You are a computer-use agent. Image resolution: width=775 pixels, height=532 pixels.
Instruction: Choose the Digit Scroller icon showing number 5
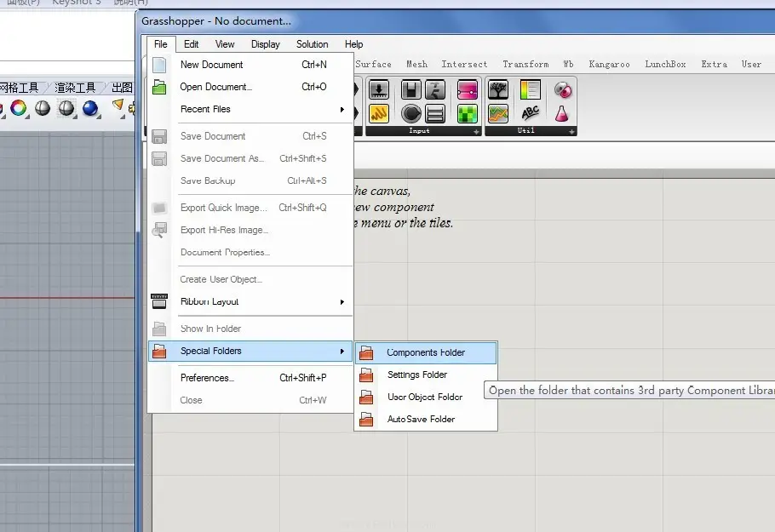point(435,90)
